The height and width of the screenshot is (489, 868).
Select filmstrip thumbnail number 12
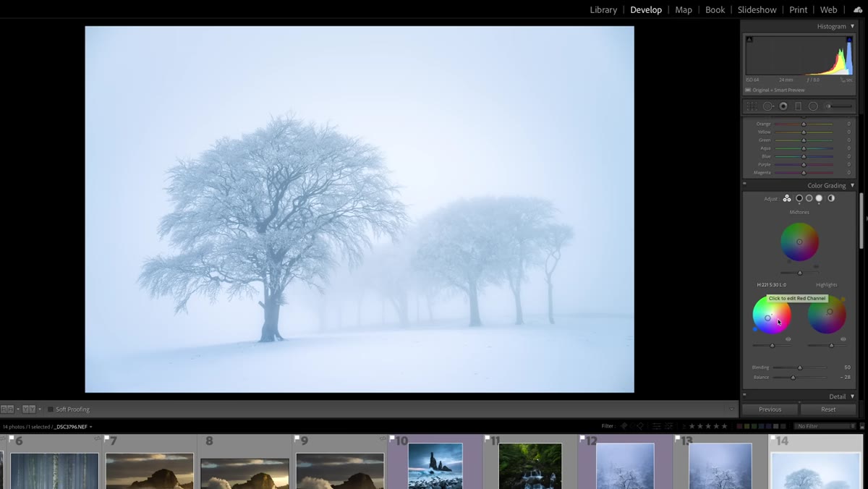pyautogui.click(x=625, y=466)
